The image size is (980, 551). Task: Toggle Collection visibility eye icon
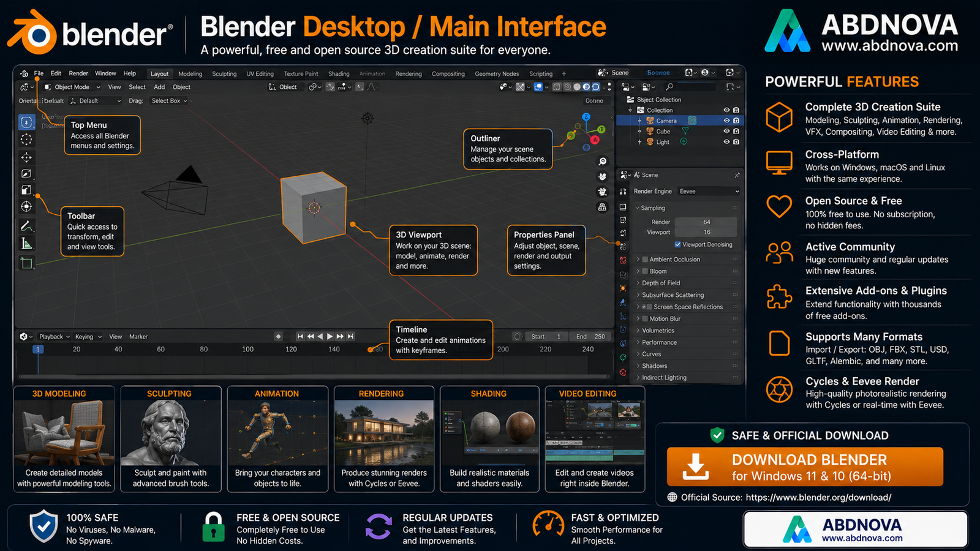(x=726, y=110)
